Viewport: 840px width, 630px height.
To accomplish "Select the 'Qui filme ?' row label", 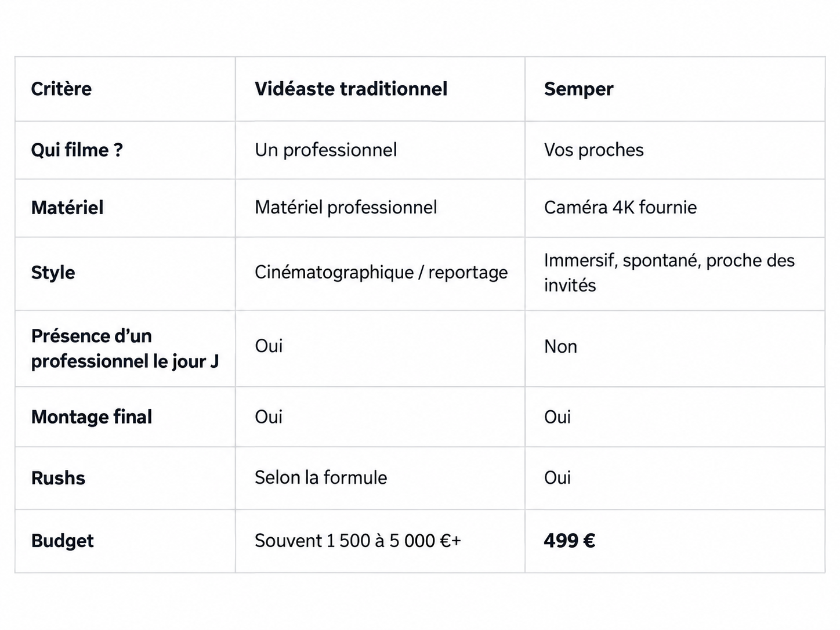I will point(77,150).
